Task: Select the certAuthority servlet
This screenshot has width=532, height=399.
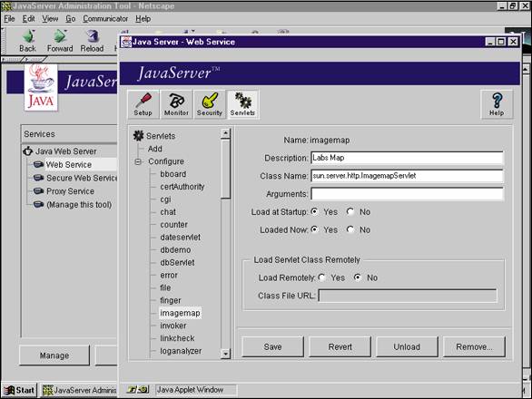Action: click(x=182, y=187)
